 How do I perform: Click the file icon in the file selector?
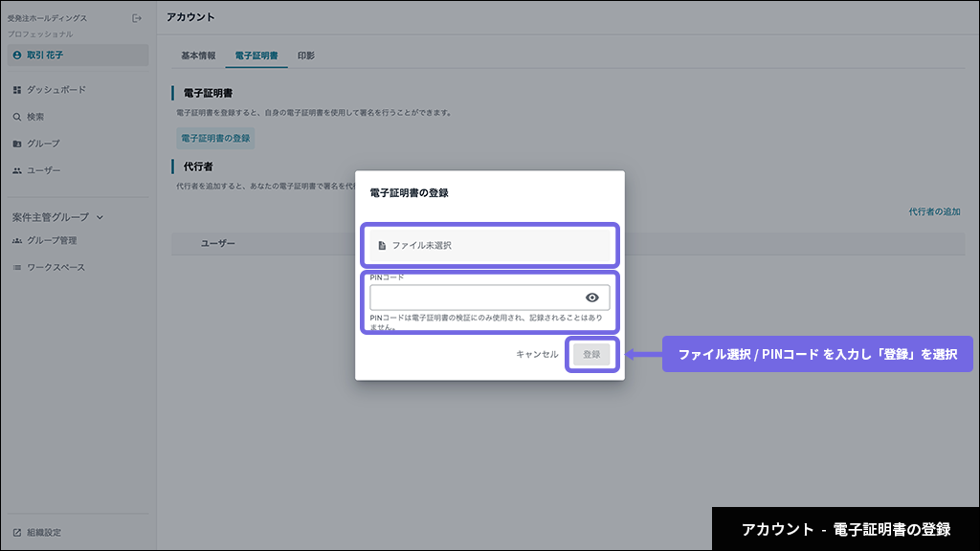click(x=382, y=246)
